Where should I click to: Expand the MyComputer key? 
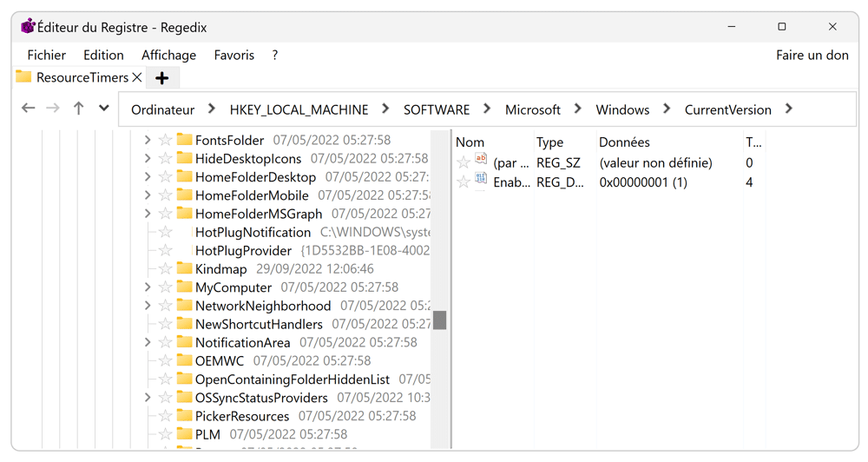coord(148,287)
